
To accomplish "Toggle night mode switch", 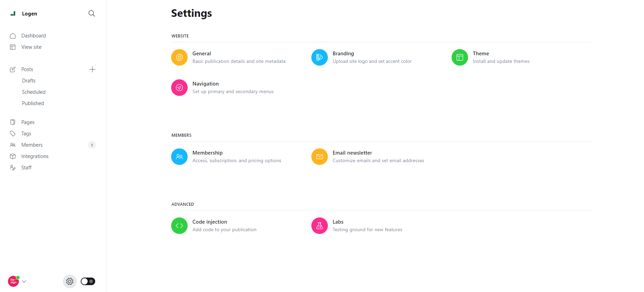I will pyautogui.click(x=88, y=281).
